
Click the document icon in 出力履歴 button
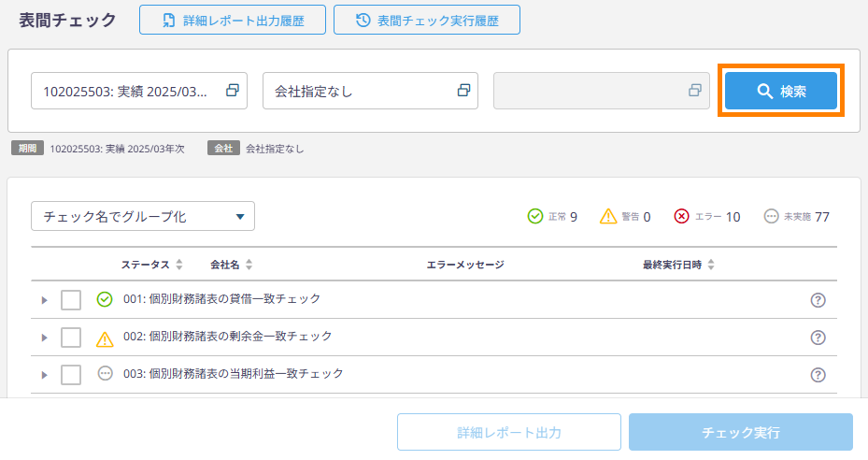point(169,21)
